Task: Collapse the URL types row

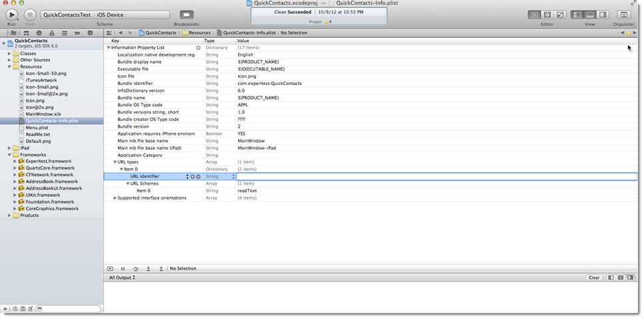Action: (114, 162)
